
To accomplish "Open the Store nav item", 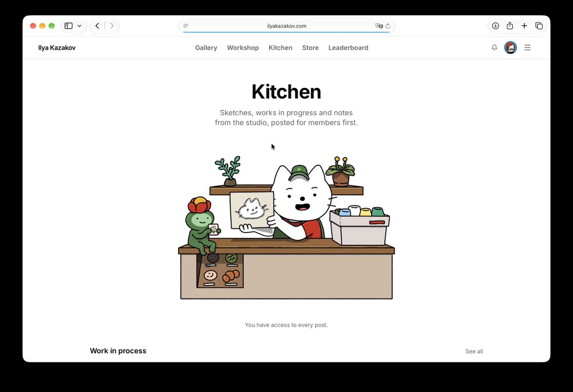I will tap(310, 48).
